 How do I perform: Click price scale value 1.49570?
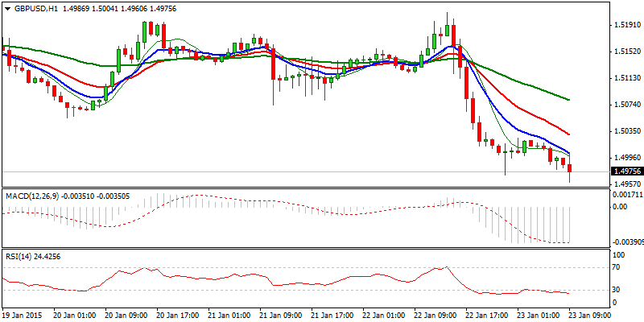click(627, 184)
